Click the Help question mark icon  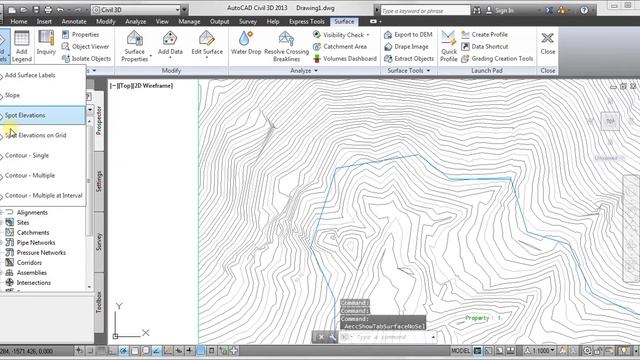coord(584,10)
